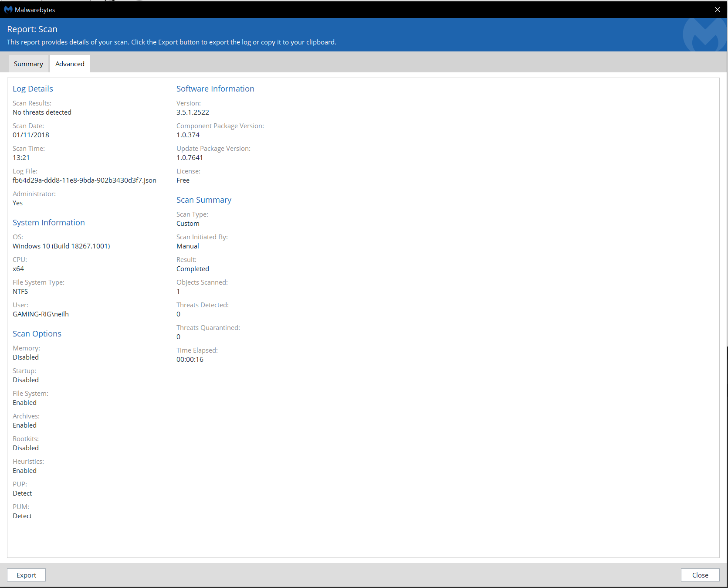
Task: Click the Scan Options heading
Action: tap(37, 334)
